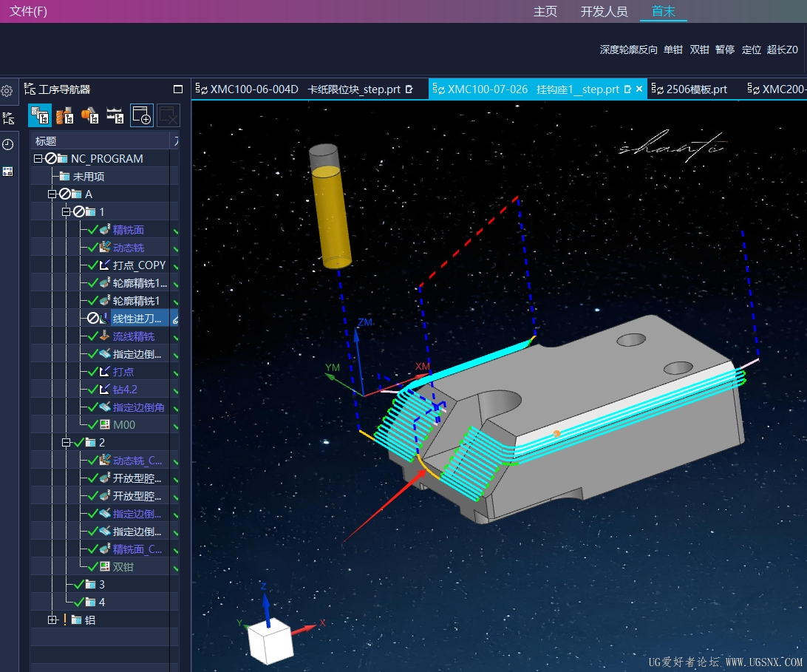Click the add window icon in navigator toolbar

pyautogui.click(x=141, y=115)
